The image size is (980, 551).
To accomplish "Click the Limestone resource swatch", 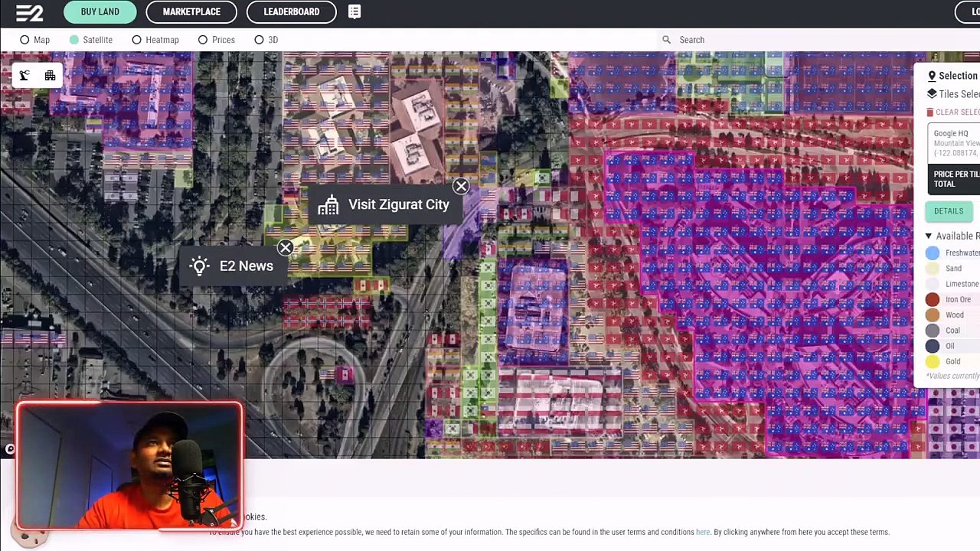I will click(x=932, y=284).
